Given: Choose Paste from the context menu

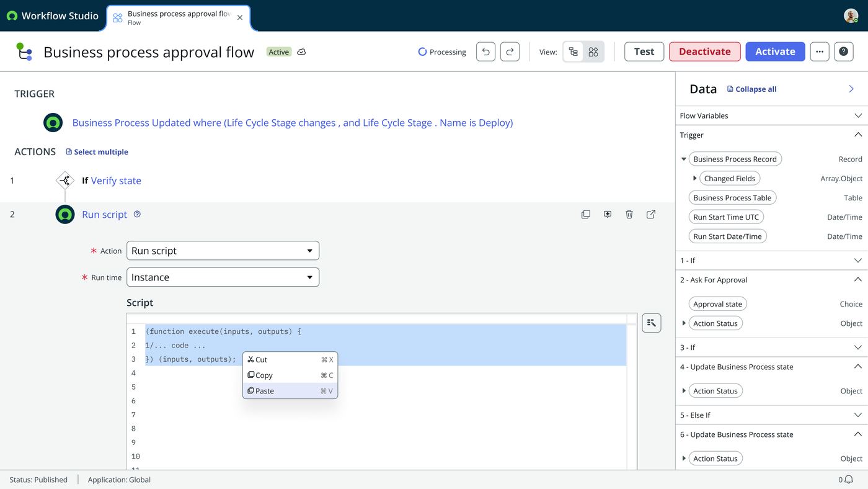Looking at the screenshot, I should pos(290,391).
